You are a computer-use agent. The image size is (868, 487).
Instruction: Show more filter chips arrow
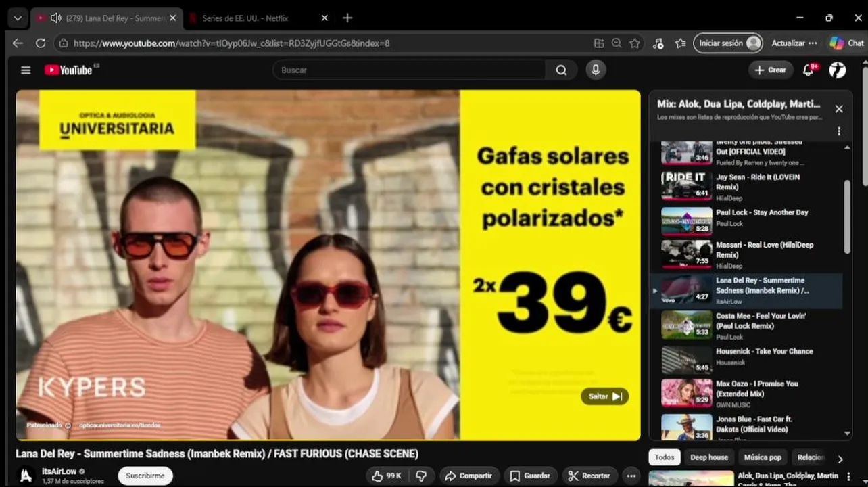point(840,459)
